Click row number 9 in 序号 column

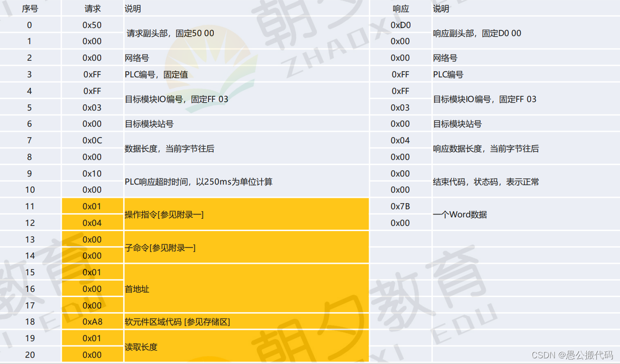tap(30, 174)
